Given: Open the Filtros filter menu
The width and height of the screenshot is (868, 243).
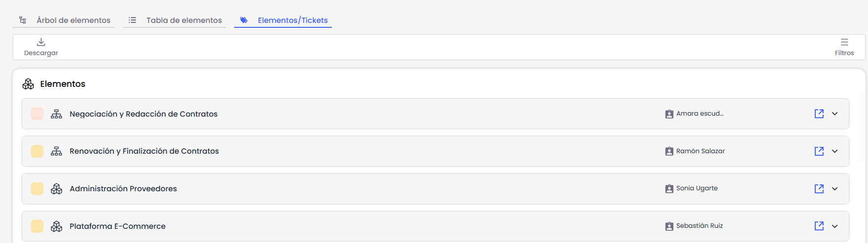Looking at the screenshot, I should coord(844,46).
